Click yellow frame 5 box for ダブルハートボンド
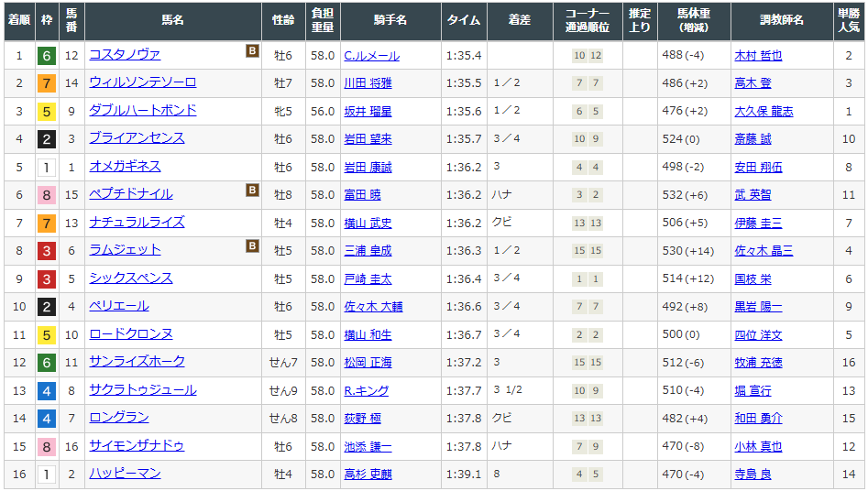Screen dimensions: 868x491 click(x=46, y=112)
